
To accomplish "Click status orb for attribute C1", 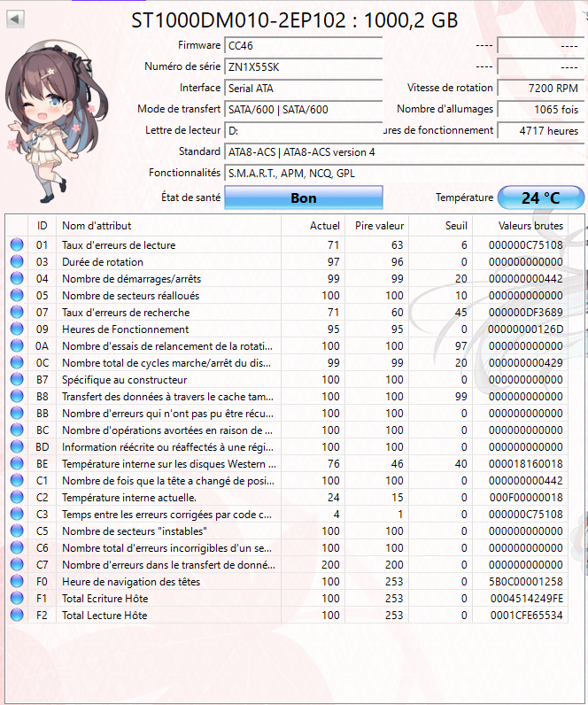I will [17, 481].
